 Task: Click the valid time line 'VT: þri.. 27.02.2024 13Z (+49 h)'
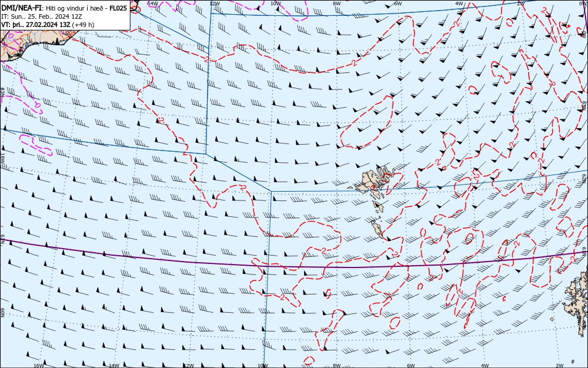coord(48,25)
